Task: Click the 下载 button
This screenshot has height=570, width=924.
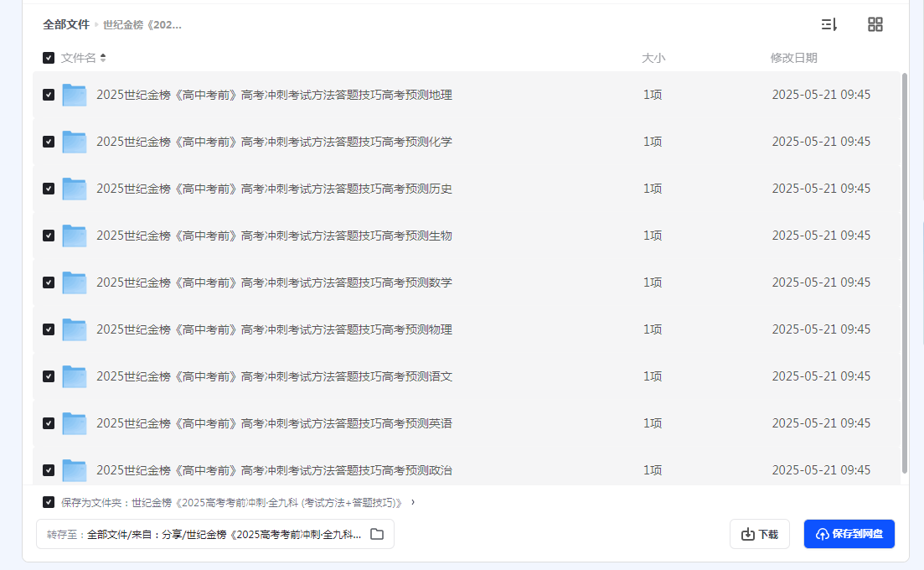Action: (760, 534)
